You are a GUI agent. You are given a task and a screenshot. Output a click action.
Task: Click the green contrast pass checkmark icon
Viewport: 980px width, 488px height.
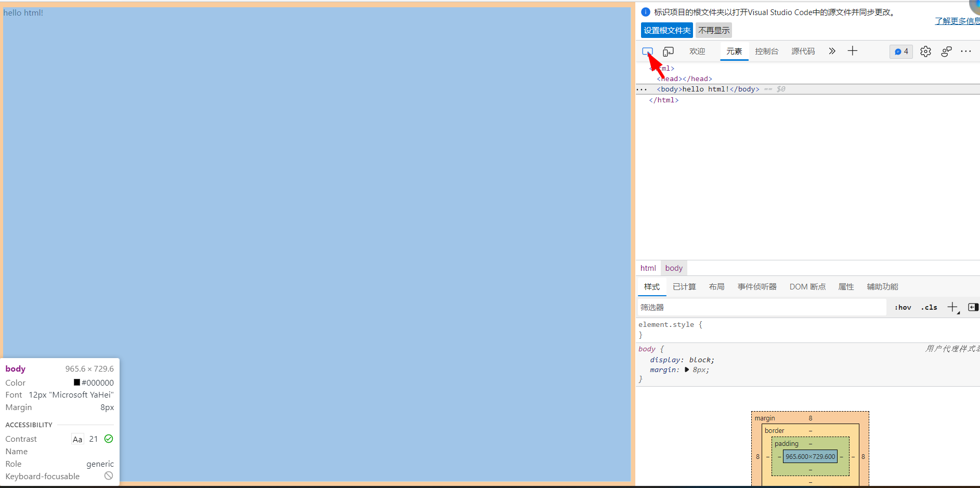pyautogui.click(x=109, y=439)
